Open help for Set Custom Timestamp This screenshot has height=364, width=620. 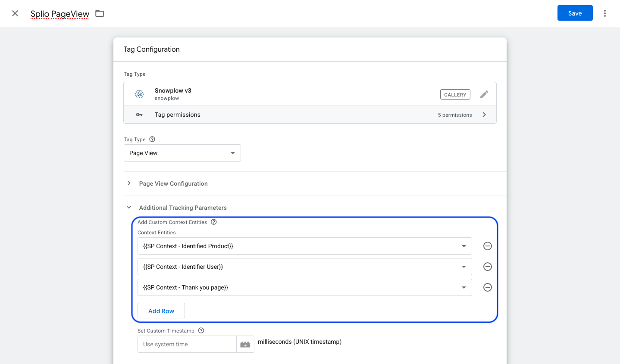pos(201,330)
